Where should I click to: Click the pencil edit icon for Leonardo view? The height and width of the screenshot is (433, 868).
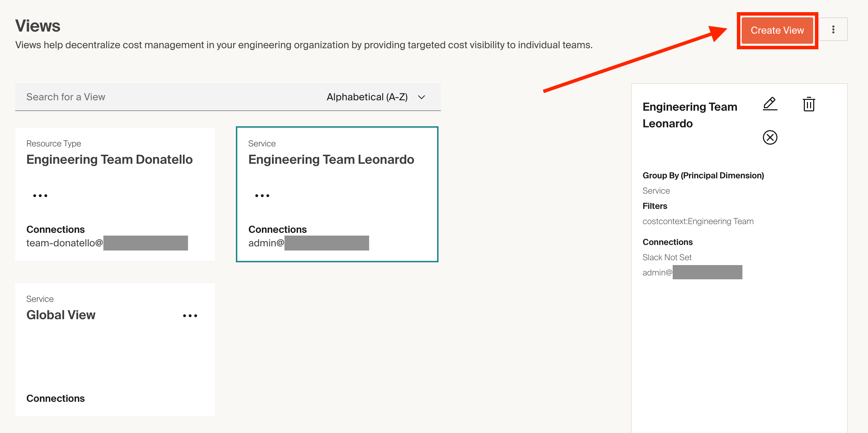(x=770, y=104)
